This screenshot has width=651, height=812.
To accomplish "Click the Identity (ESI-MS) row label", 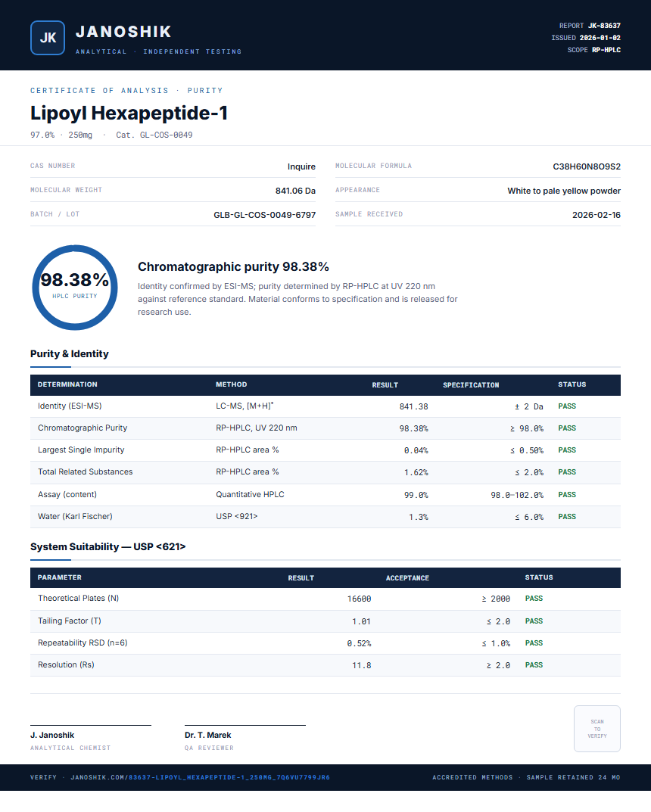I will tap(70, 406).
